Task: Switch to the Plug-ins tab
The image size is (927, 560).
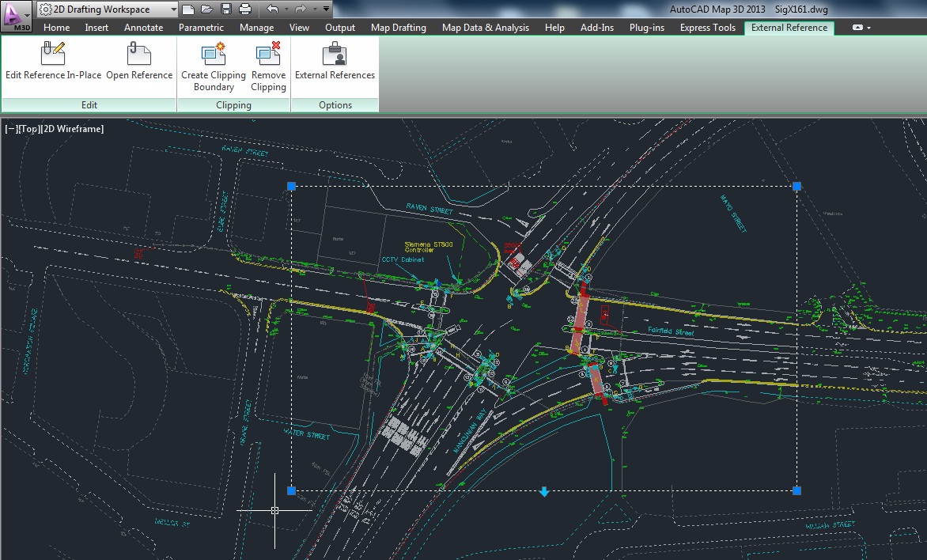Action: (x=647, y=27)
